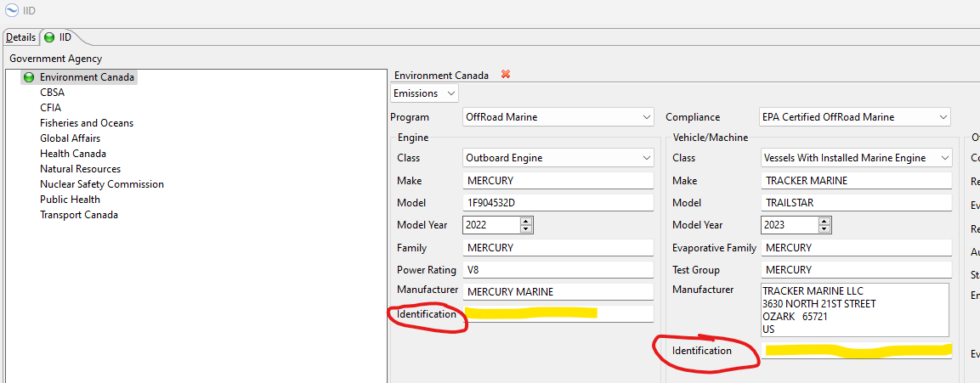This screenshot has width=980, height=383.
Task: Increase Engine Model Year 2022 with up arrow
Action: click(525, 221)
